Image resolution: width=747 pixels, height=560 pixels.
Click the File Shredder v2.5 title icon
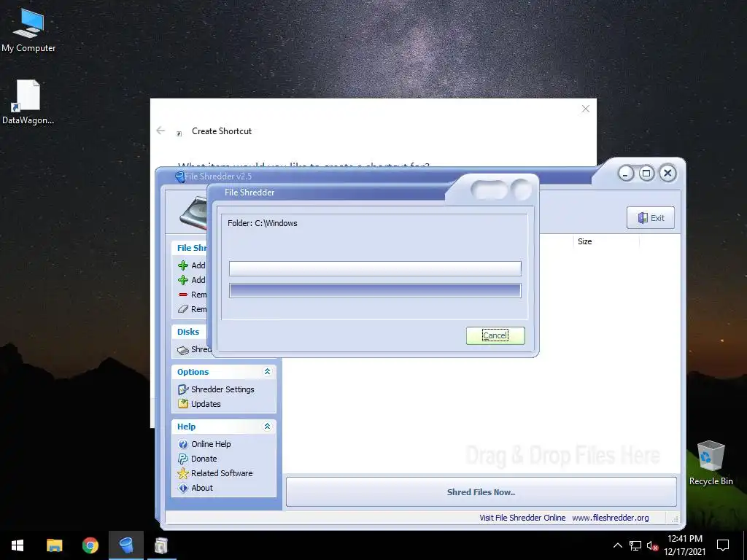(179, 176)
